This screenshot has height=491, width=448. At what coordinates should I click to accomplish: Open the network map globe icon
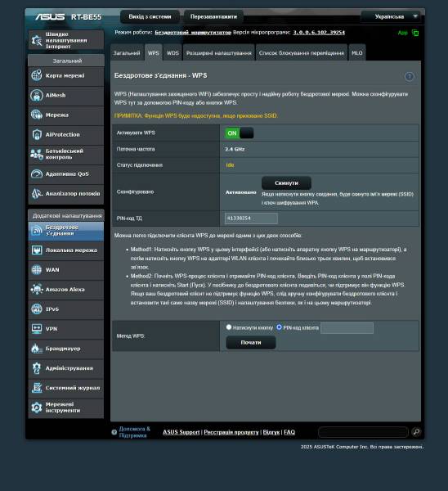[37, 75]
